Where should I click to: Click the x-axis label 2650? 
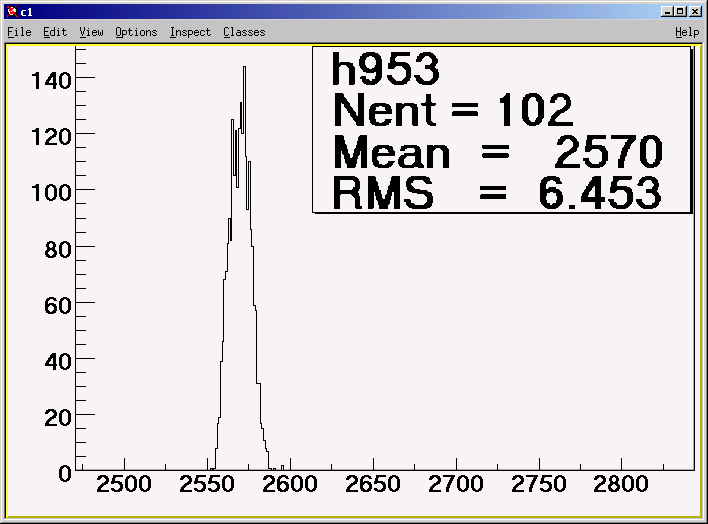click(373, 484)
